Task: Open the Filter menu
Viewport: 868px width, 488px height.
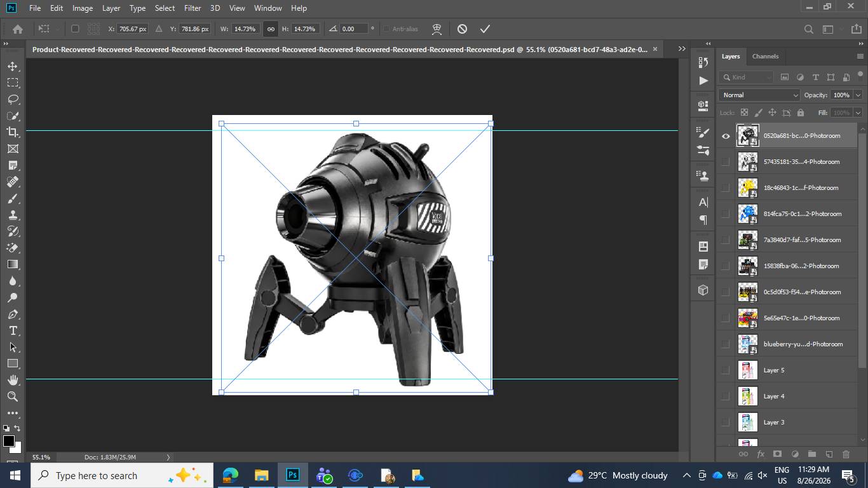Action: pyautogui.click(x=193, y=8)
